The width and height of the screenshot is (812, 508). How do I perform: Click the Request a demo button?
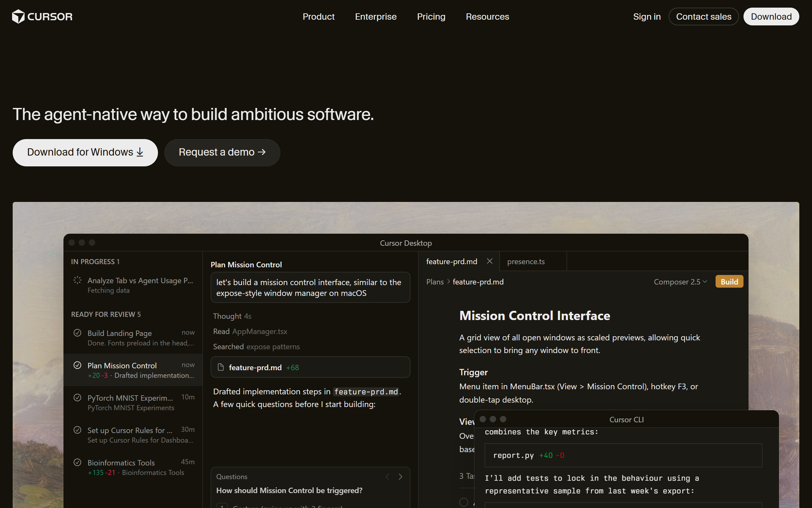[222, 152]
